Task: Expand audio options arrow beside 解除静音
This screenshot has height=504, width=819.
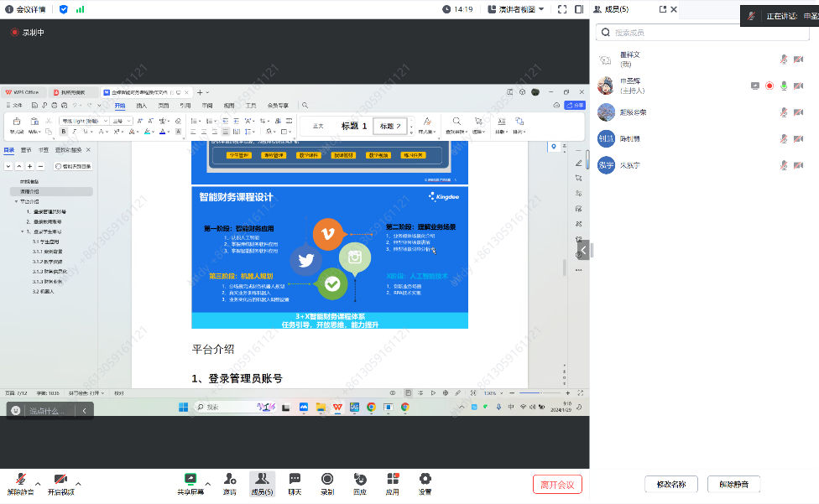Action: (x=39, y=482)
